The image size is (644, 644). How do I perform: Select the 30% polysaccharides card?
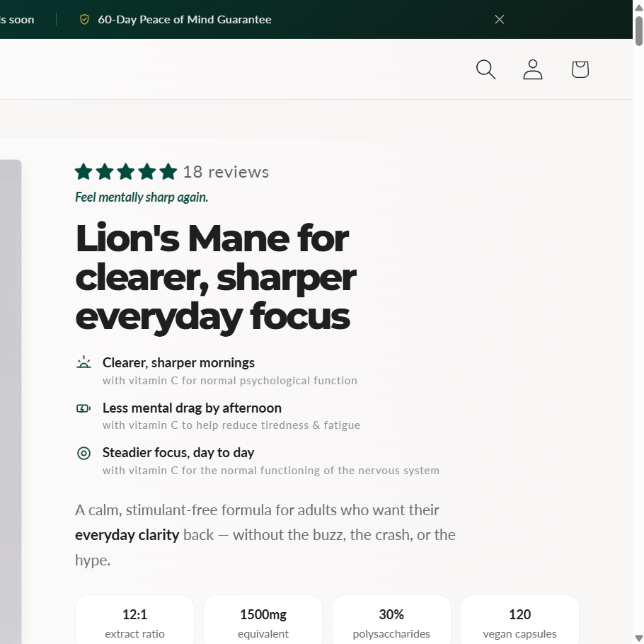pos(391,620)
